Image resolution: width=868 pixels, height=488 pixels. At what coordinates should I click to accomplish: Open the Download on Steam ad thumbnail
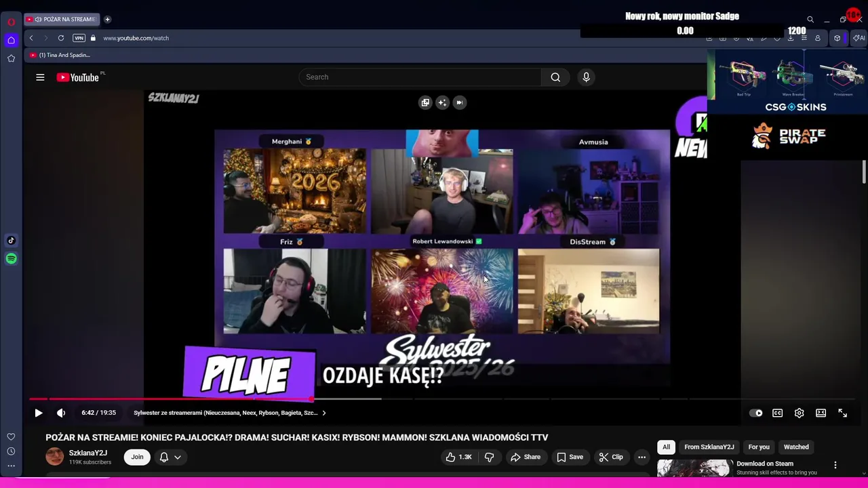[694, 468]
